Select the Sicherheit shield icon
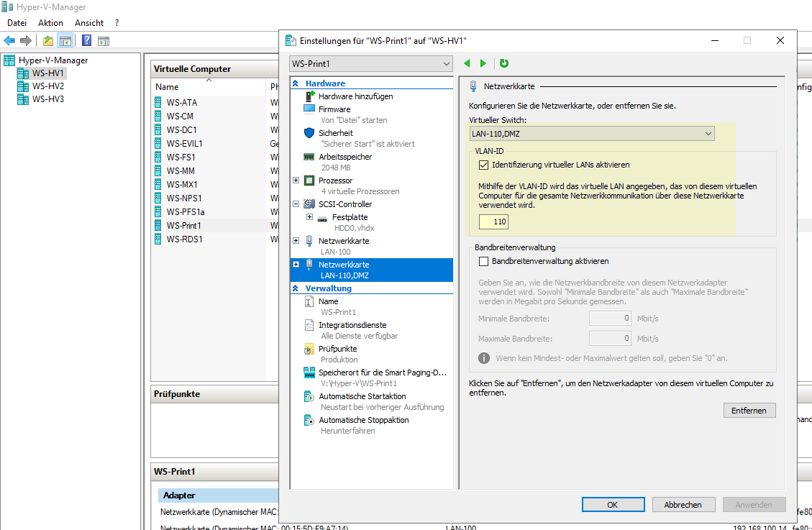Screen dimensions: 812x530 tap(309, 133)
